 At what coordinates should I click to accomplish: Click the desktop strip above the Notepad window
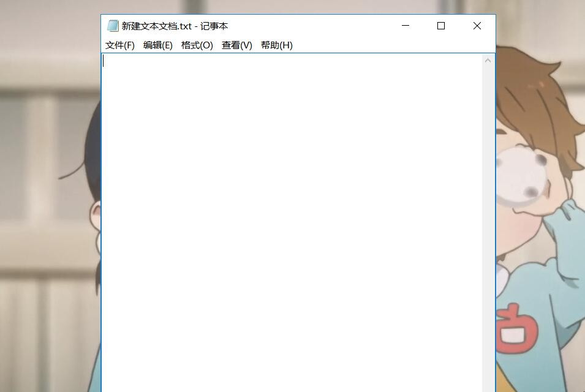click(x=294, y=6)
